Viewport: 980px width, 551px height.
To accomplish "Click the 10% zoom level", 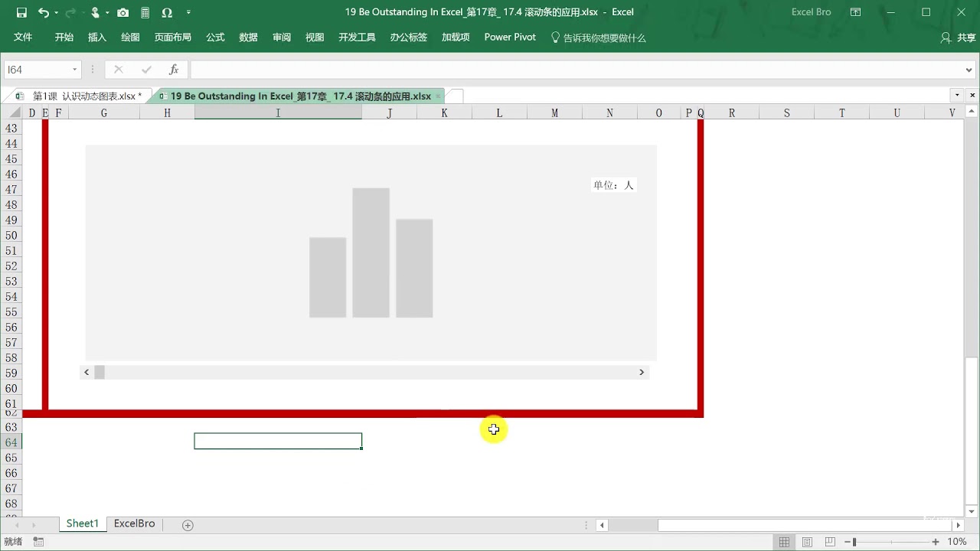I will click(x=957, y=542).
